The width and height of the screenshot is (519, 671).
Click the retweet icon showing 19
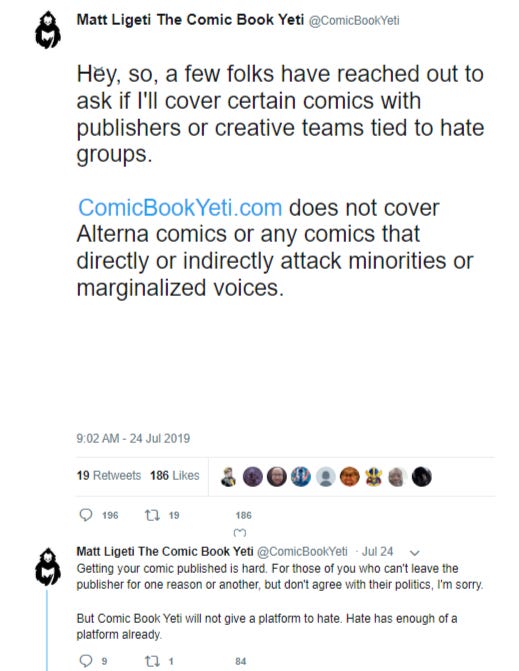tap(152, 515)
